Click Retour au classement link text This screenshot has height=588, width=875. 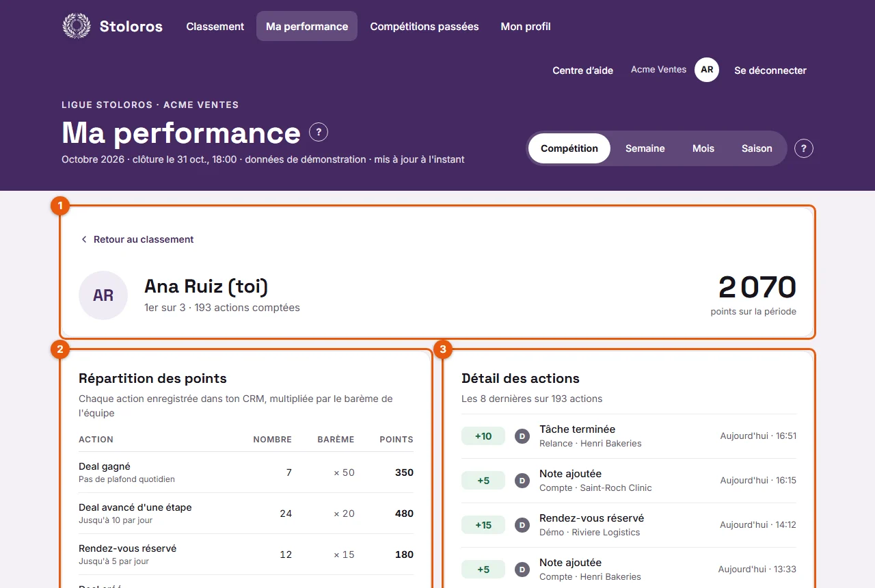(144, 239)
